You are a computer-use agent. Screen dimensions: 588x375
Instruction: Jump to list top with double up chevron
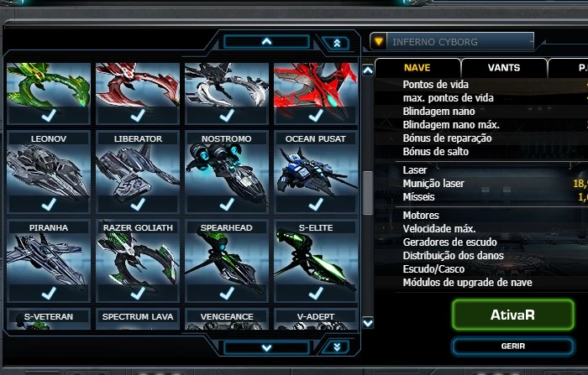(x=337, y=43)
